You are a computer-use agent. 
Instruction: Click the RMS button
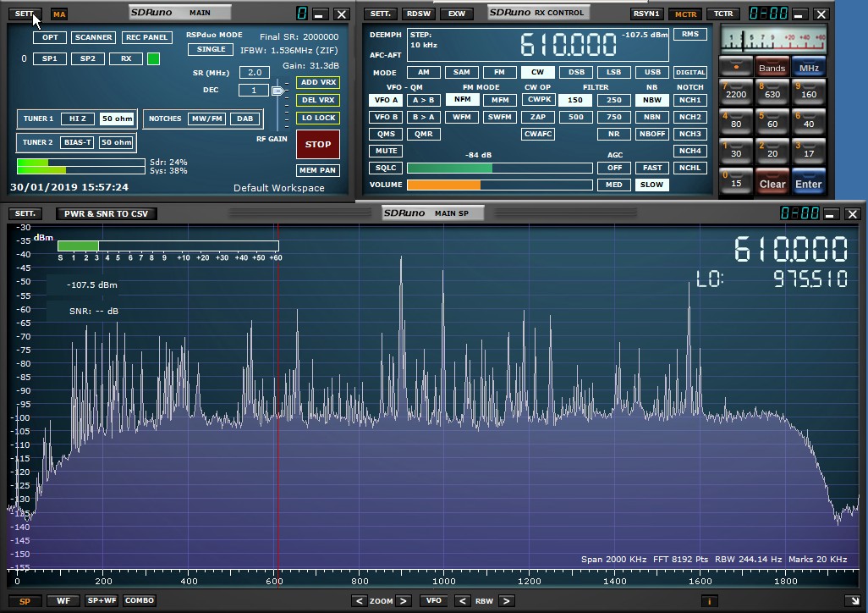(690, 35)
